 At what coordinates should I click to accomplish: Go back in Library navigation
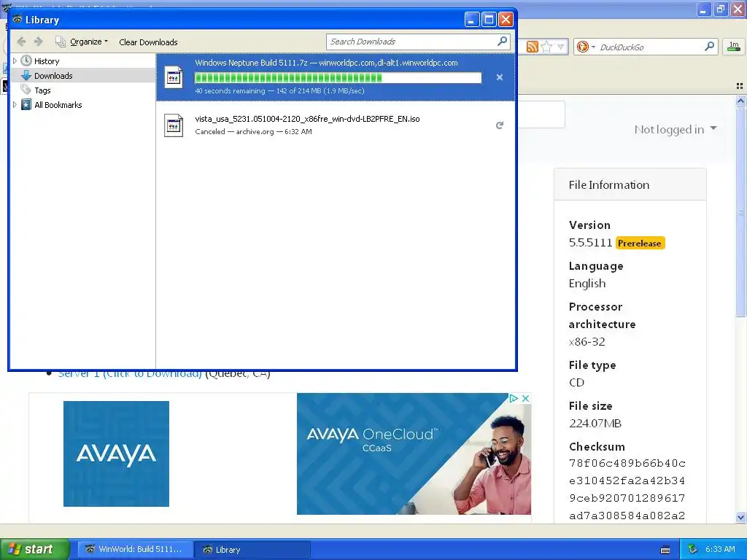21,42
